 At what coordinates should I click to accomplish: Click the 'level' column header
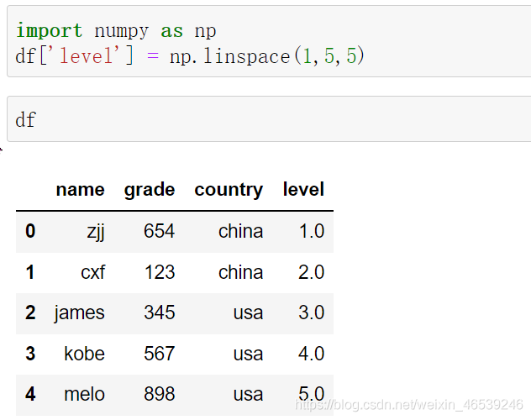tap(303, 189)
